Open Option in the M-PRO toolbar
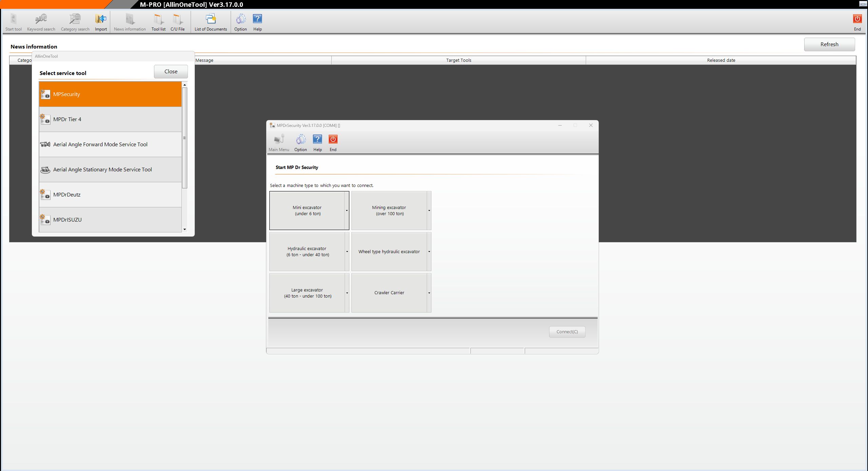The width and height of the screenshot is (868, 471). 240,22
